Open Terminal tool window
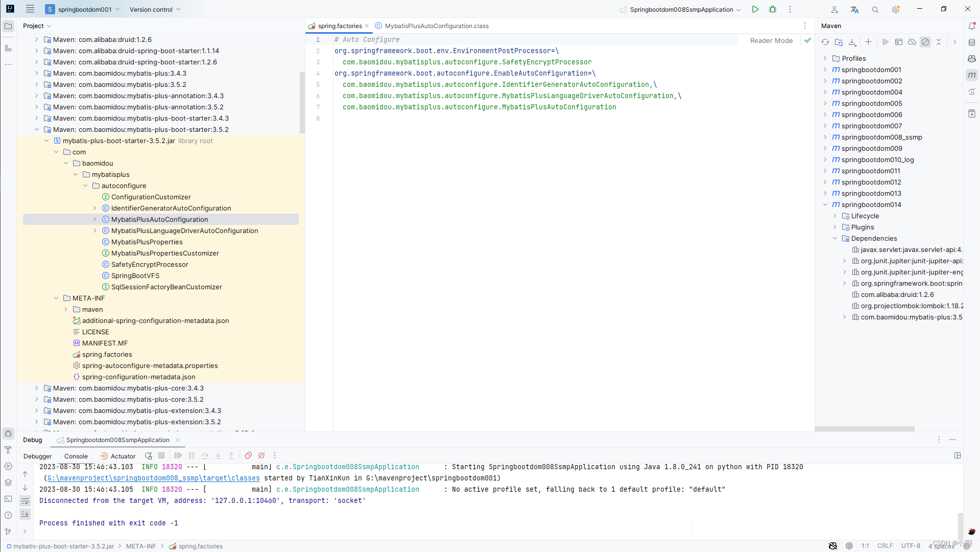The height and width of the screenshot is (552, 980). (8, 499)
